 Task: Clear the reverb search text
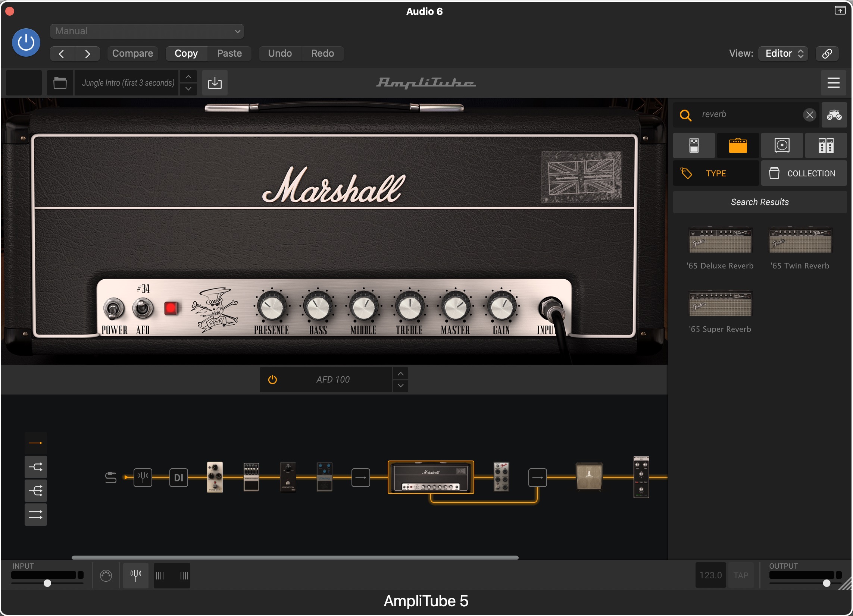pos(809,114)
